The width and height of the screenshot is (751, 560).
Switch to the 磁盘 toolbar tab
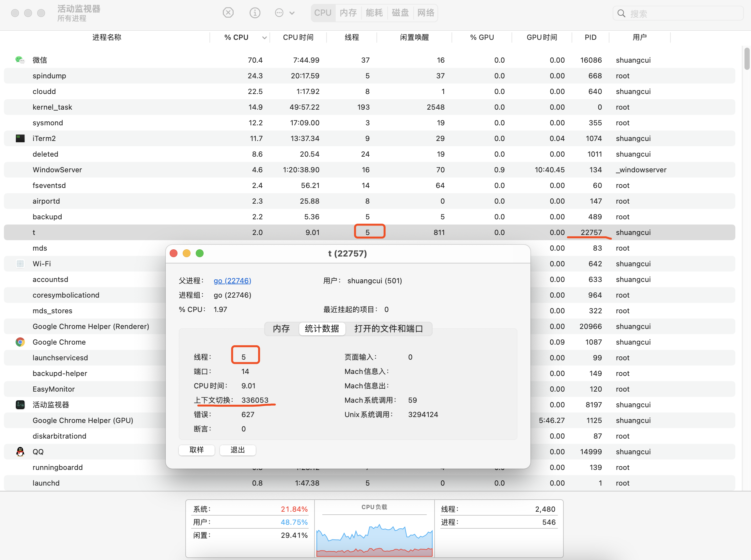pos(400,13)
